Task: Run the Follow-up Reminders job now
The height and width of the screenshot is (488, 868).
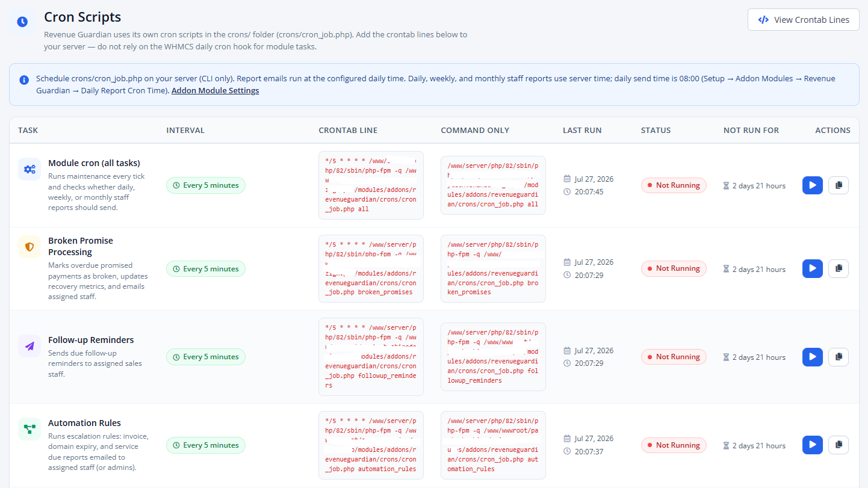Action: [x=813, y=357]
